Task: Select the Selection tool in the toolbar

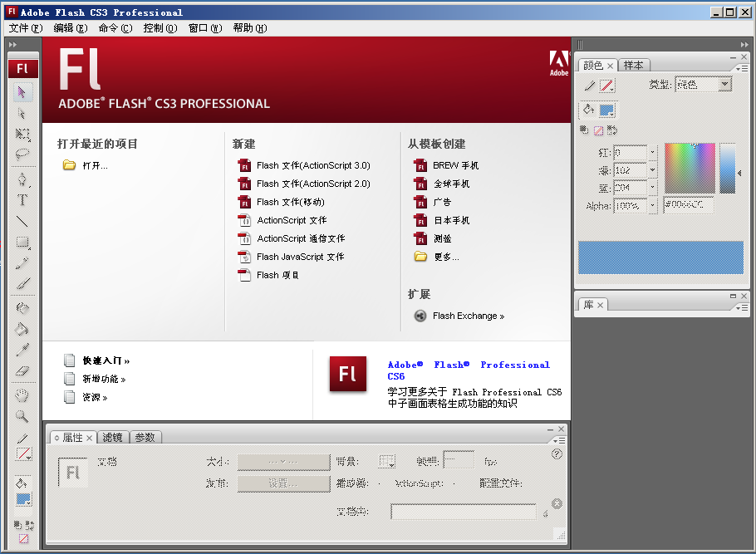Action: click(x=22, y=91)
